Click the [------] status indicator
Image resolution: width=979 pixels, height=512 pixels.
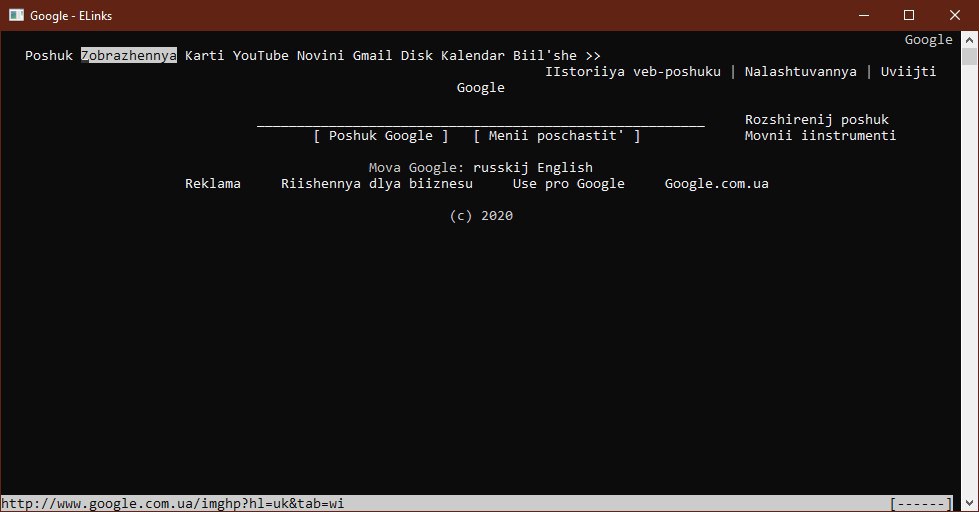(921, 503)
